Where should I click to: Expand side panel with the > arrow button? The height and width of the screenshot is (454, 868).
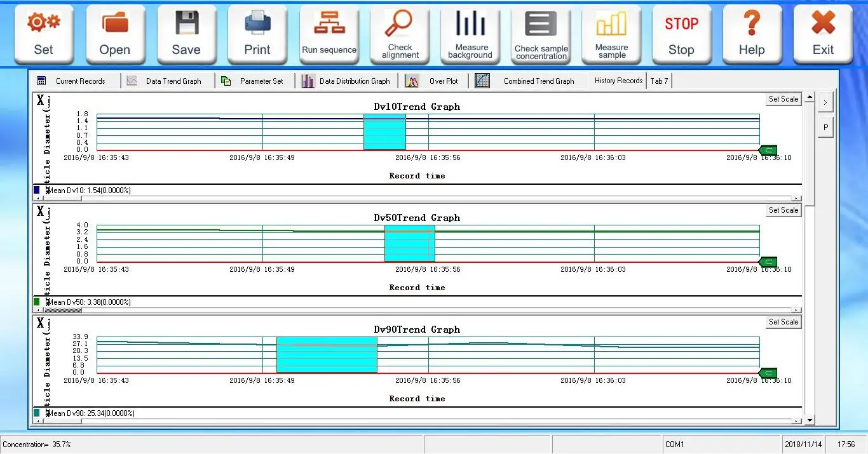(825, 102)
